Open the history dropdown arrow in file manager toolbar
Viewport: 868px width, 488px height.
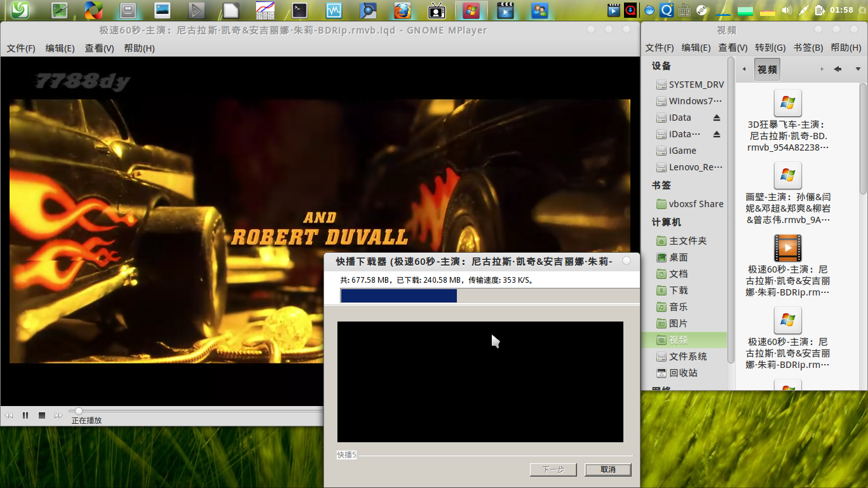(x=858, y=69)
